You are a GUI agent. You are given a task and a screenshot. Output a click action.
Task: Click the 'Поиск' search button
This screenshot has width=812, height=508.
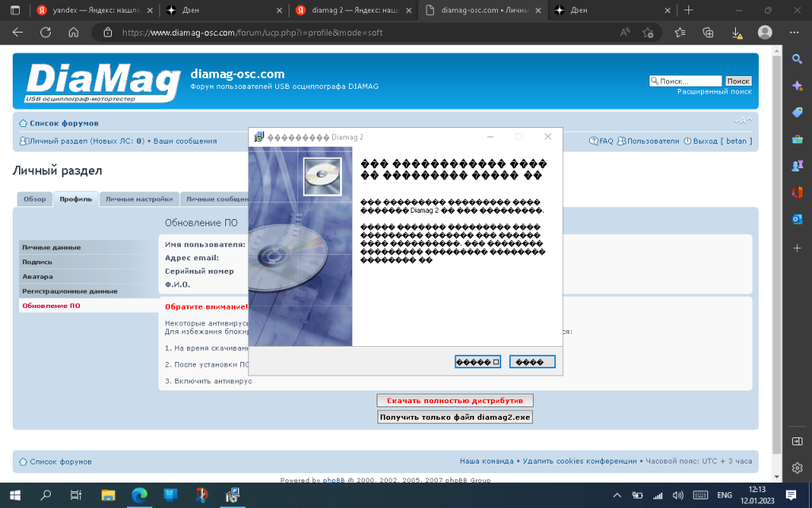[x=738, y=81]
